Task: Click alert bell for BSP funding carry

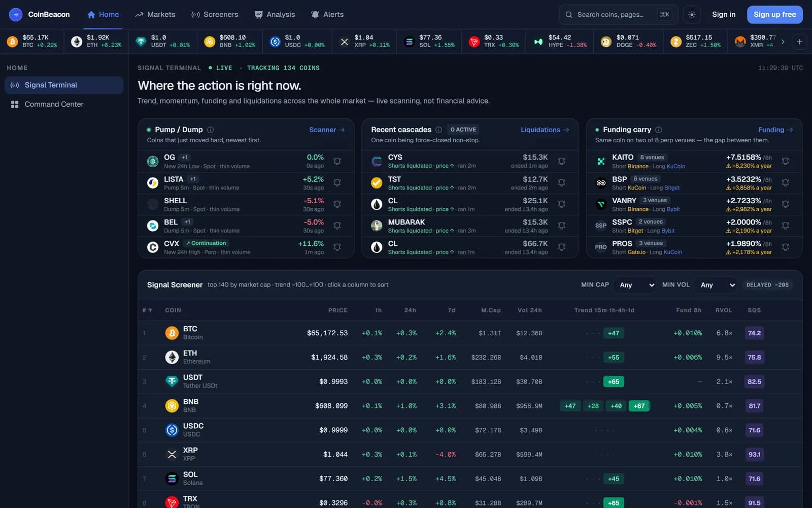Action: [x=785, y=182]
